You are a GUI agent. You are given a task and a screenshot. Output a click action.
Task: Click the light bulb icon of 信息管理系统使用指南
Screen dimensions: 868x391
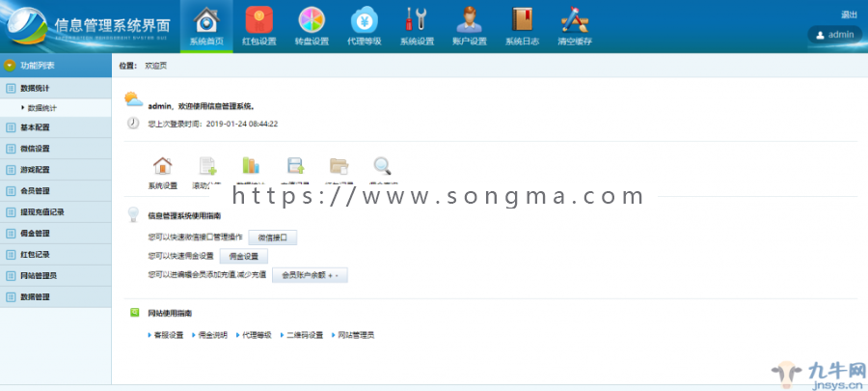point(133,215)
